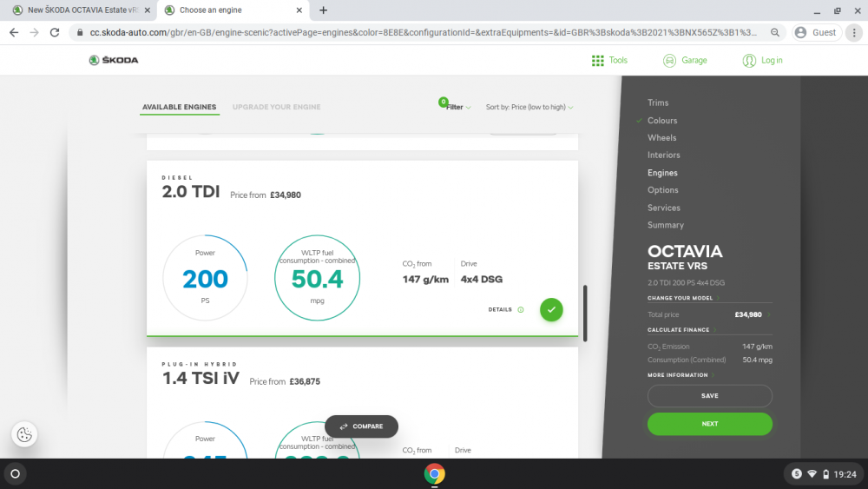Click the zoom magnifier icon in address bar

point(774,33)
